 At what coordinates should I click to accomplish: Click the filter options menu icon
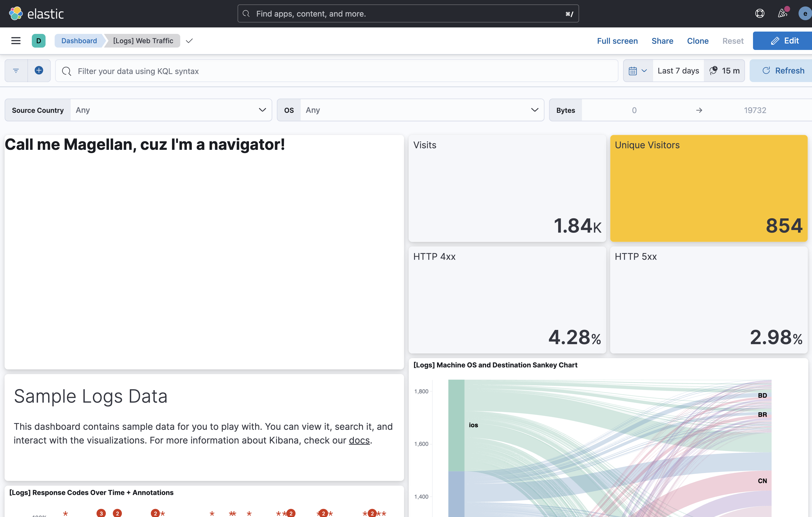(x=16, y=70)
